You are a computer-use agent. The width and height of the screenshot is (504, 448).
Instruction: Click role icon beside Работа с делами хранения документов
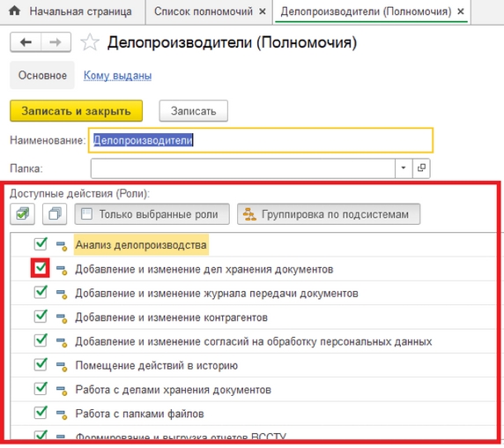pyautogui.click(x=62, y=390)
